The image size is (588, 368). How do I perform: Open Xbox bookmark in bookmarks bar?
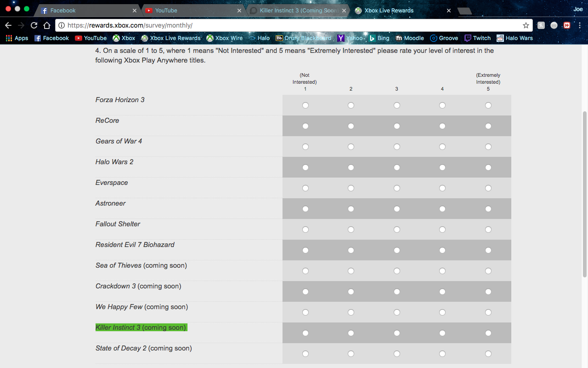[124, 38]
